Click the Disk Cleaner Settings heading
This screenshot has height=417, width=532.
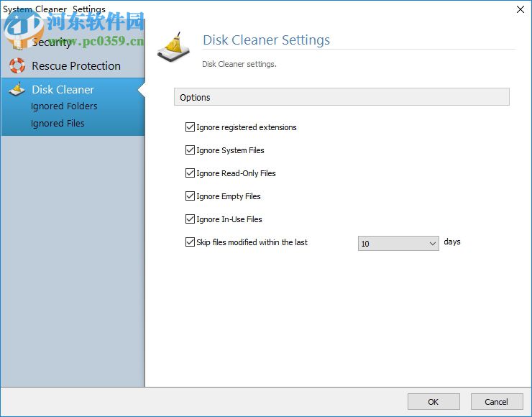(266, 40)
